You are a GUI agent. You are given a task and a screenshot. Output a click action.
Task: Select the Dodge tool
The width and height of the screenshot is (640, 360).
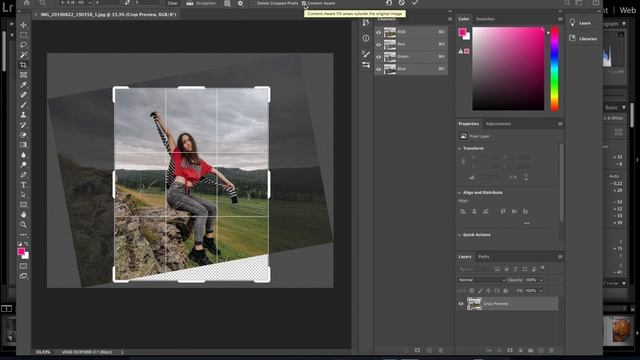pyautogui.click(x=23, y=165)
